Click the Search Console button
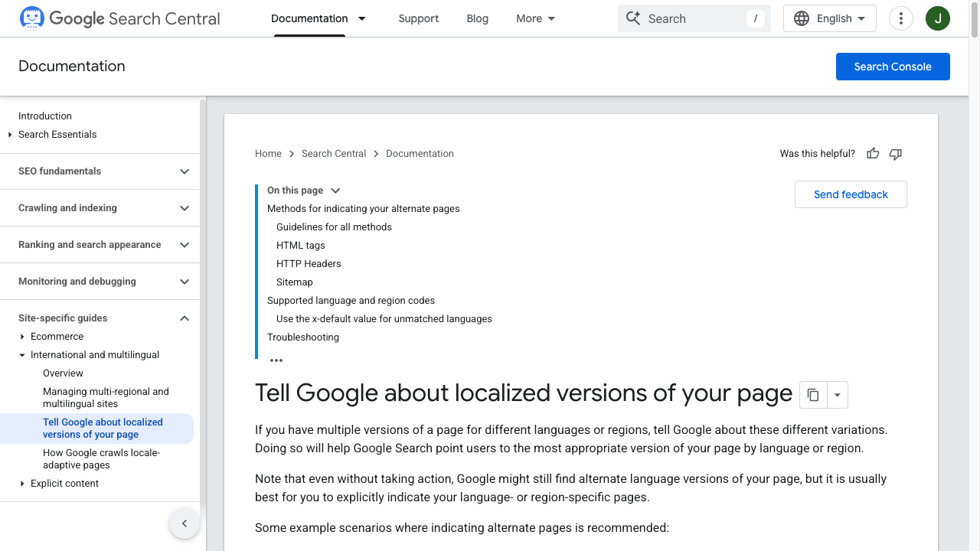980x551 pixels. pos(893,67)
